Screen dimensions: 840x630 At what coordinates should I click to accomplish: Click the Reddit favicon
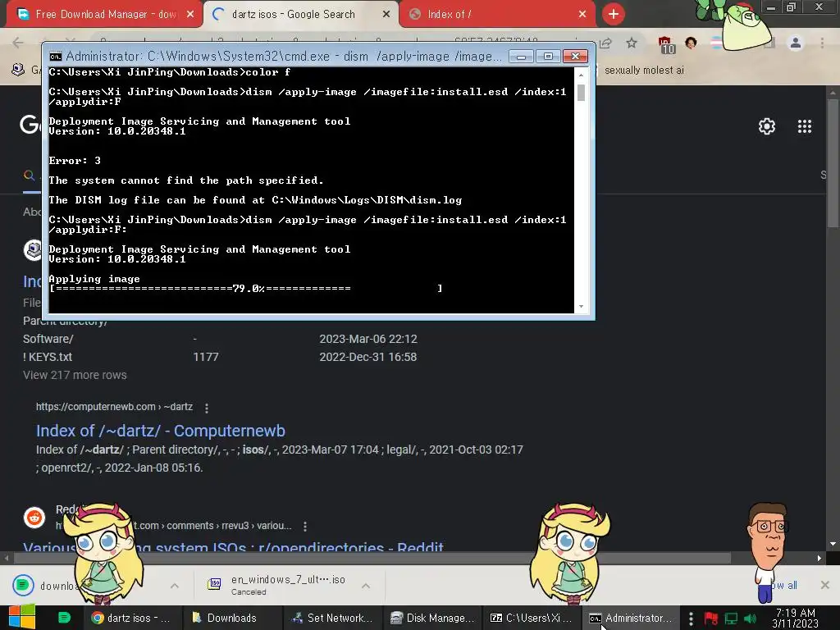[x=34, y=518]
